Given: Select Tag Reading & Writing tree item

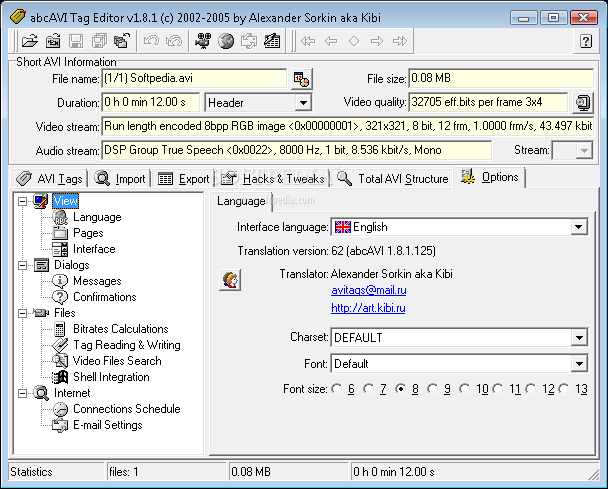Looking at the screenshot, I should (x=127, y=345).
